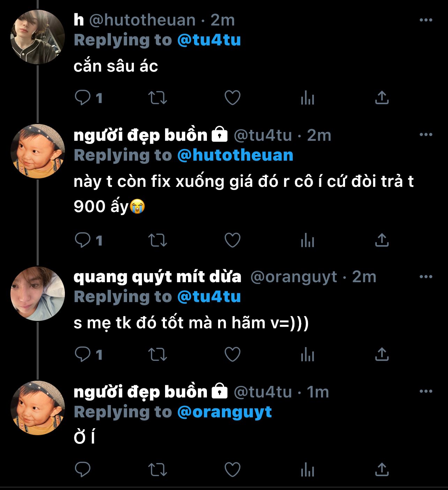Reply to the "ờ í" tweet
The image size is (448, 490).
(x=83, y=469)
